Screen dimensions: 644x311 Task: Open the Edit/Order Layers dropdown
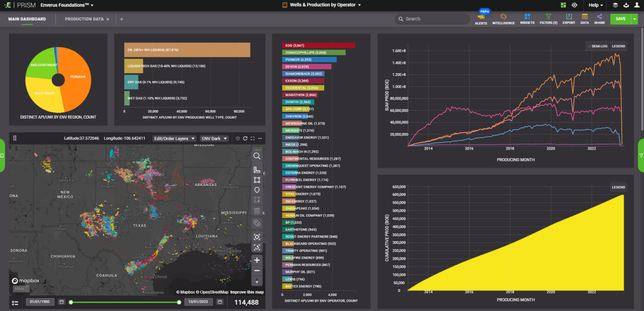click(x=174, y=138)
